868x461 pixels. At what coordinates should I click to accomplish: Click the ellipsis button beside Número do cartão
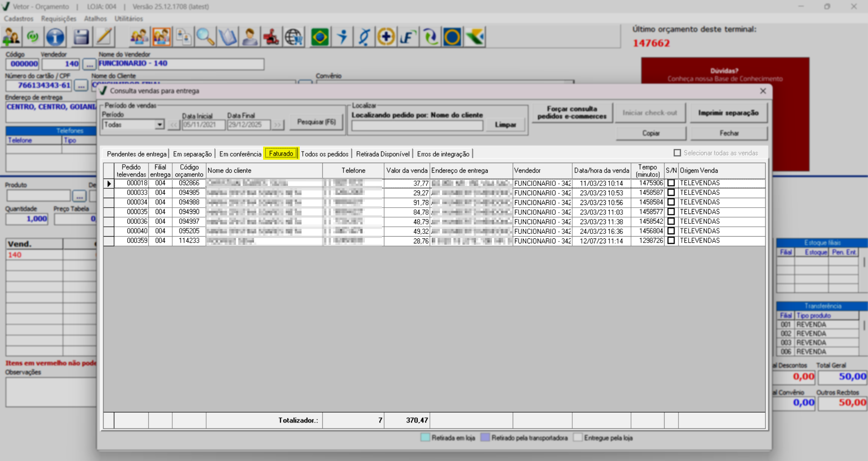[81, 86]
